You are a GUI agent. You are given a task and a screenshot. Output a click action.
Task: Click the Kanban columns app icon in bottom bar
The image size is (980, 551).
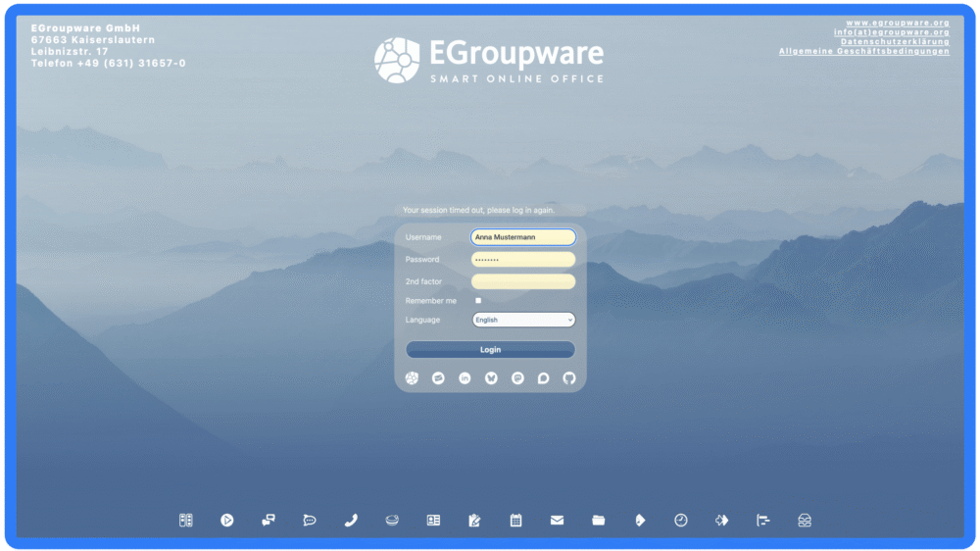click(185, 520)
